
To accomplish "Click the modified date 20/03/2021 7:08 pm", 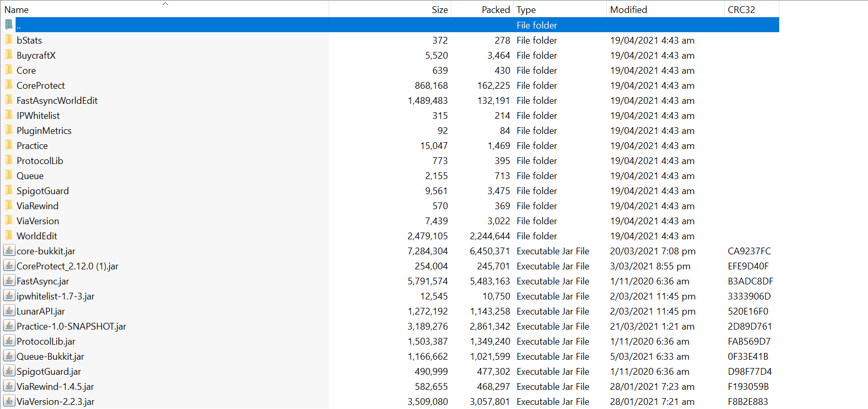I will [653, 251].
